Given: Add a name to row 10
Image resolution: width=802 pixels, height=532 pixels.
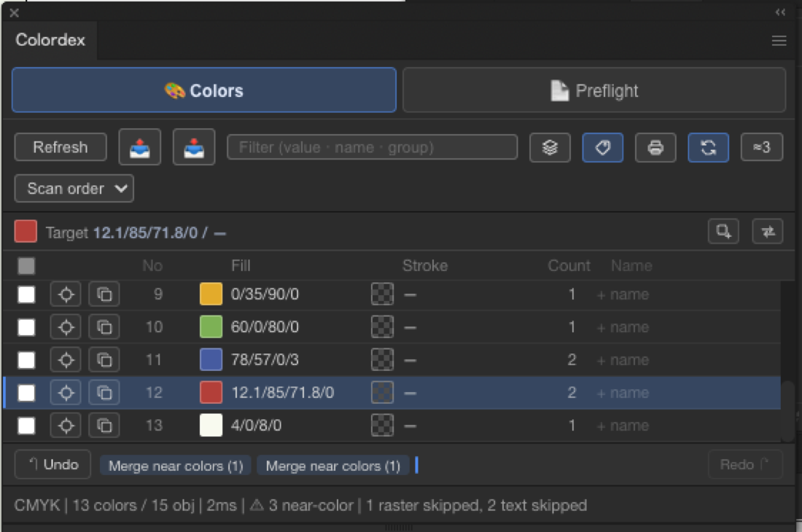Looking at the screenshot, I should click(623, 327).
